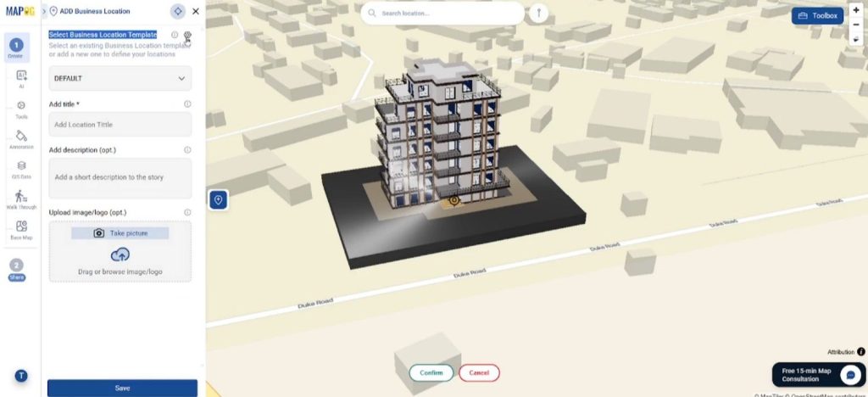This screenshot has height=397, width=868.
Task: Show info for Select Business Location Template
Action: [x=175, y=35]
